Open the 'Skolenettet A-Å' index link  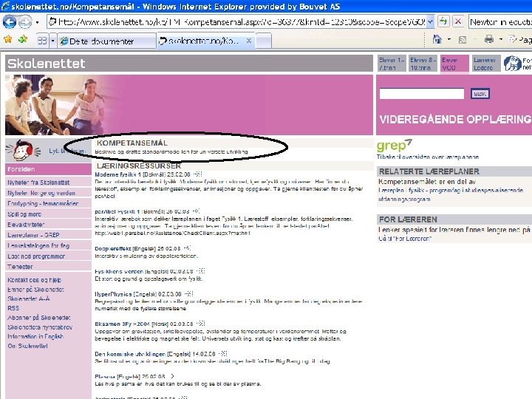point(29,299)
